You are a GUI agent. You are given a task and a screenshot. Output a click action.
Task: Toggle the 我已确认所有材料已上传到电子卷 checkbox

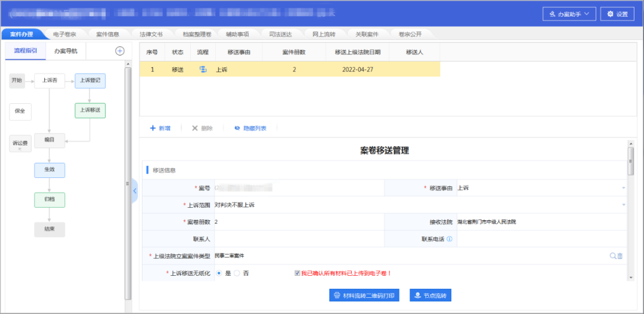click(x=298, y=273)
